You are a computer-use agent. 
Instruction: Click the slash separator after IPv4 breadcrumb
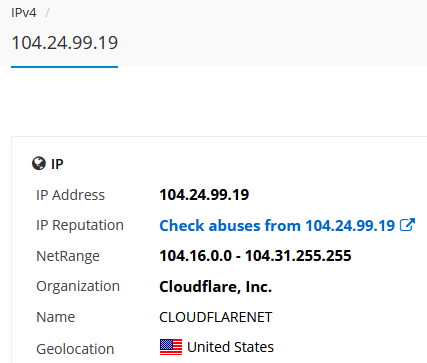pyautogui.click(x=47, y=13)
